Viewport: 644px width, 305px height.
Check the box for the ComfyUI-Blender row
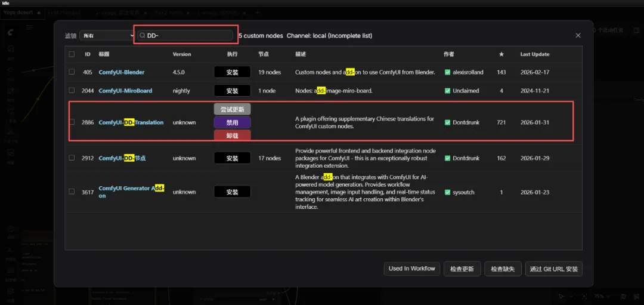click(x=72, y=72)
